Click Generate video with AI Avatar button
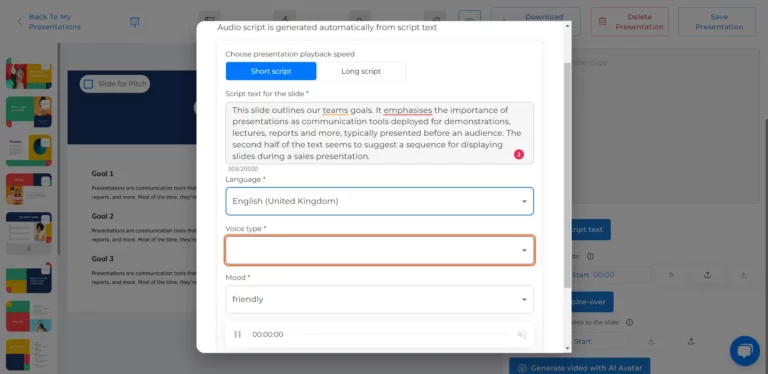 (x=580, y=367)
